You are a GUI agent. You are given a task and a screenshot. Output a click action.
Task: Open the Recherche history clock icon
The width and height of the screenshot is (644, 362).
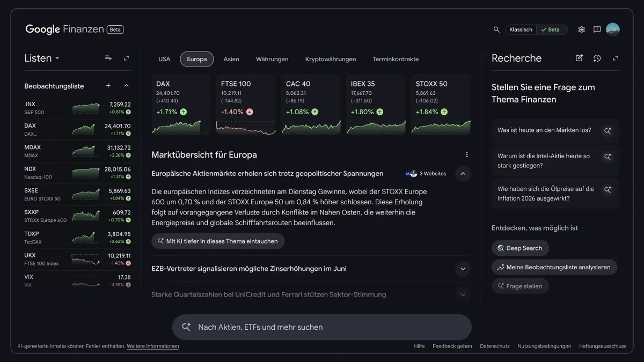597,58
